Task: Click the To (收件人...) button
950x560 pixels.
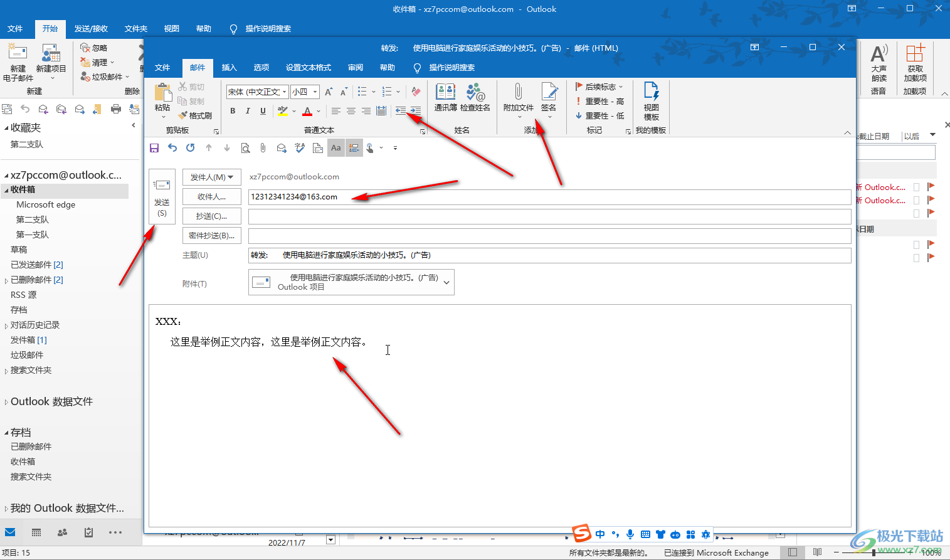Action: [211, 197]
